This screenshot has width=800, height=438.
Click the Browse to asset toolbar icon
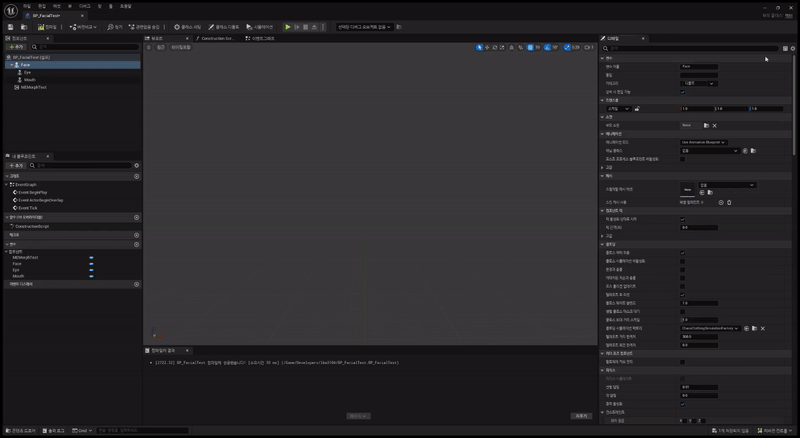[25, 27]
